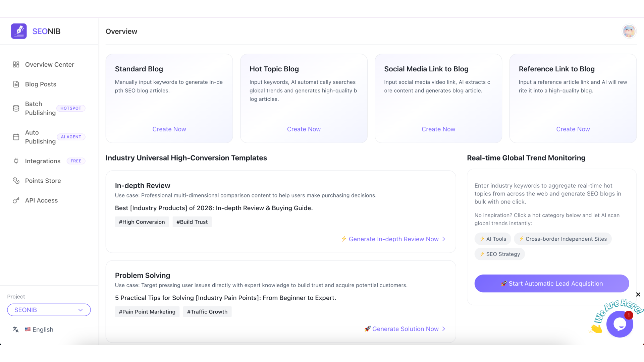Open the chat support bubble
Viewport: 644px width, 362px height.
(x=619, y=324)
